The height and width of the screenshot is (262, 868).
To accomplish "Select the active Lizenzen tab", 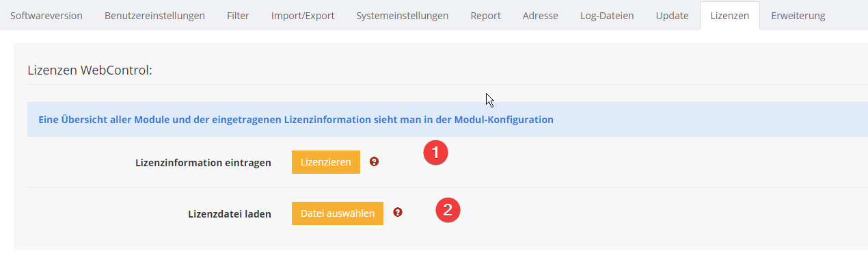I will point(730,15).
